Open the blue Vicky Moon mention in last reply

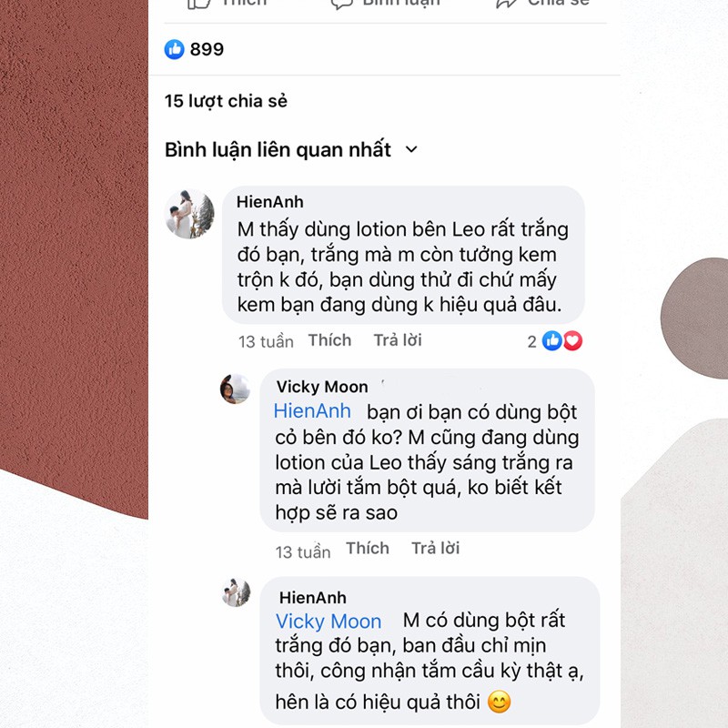pyautogui.click(x=329, y=622)
